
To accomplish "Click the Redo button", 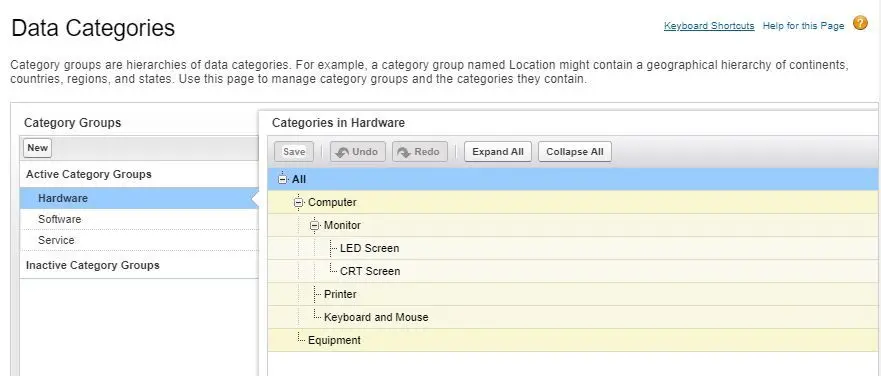I will (x=420, y=152).
